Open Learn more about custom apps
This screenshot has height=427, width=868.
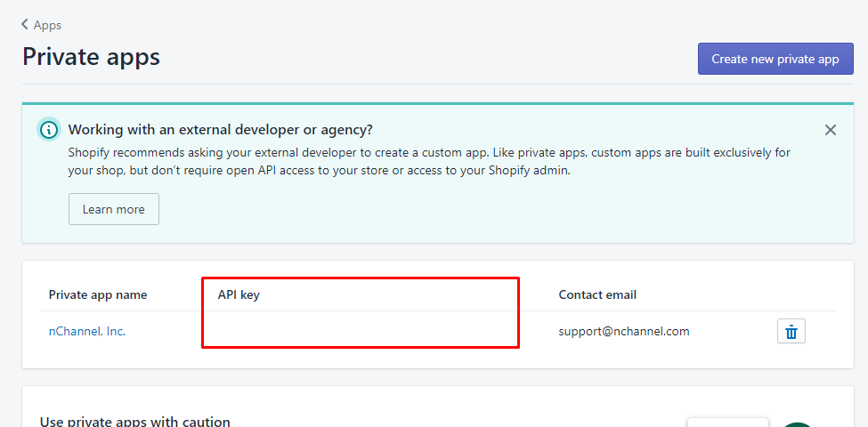pos(113,209)
